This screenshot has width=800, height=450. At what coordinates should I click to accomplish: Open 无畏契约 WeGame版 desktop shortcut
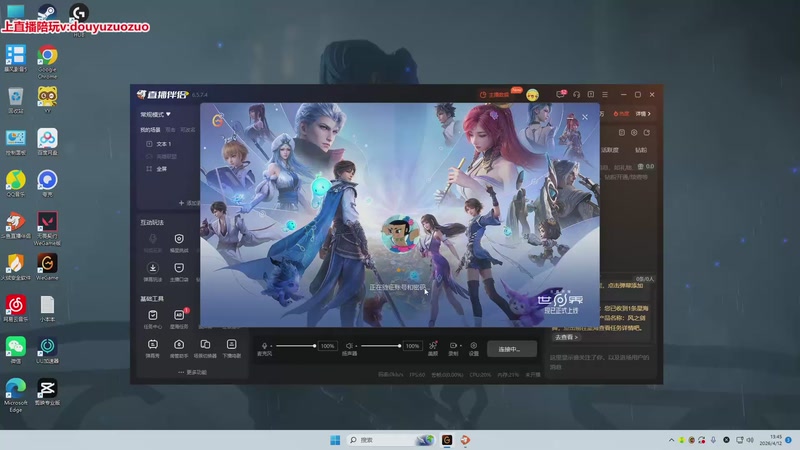pyautogui.click(x=47, y=229)
